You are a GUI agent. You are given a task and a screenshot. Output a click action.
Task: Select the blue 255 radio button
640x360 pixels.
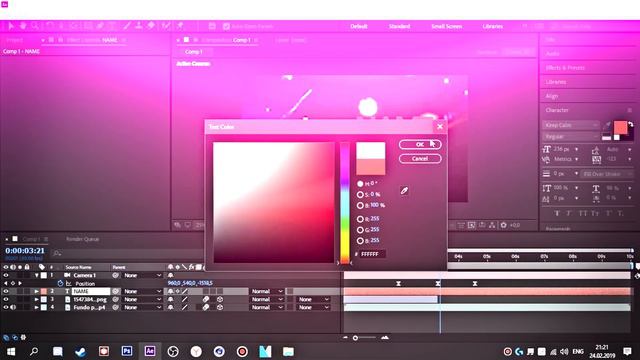(x=360, y=241)
